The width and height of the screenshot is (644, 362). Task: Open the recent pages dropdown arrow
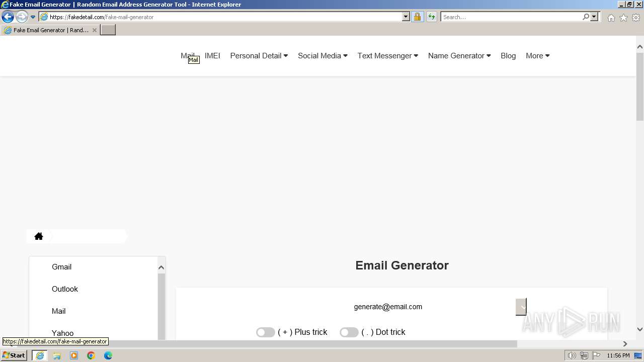[x=33, y=17]
